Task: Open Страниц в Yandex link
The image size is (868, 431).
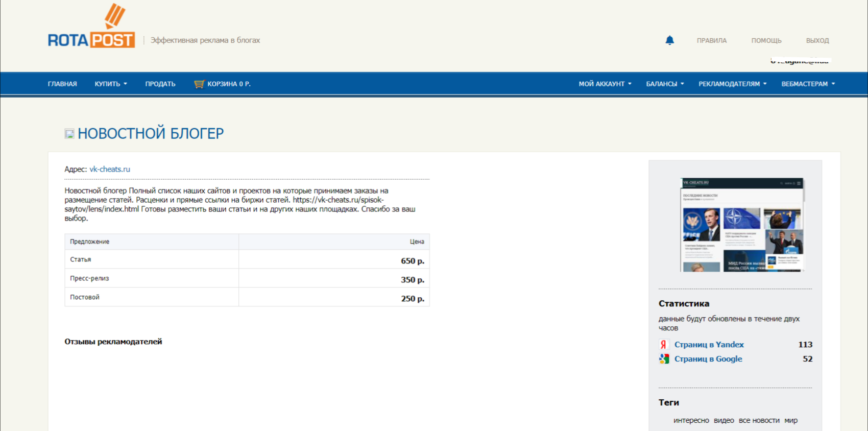Action: coord(709,345)
